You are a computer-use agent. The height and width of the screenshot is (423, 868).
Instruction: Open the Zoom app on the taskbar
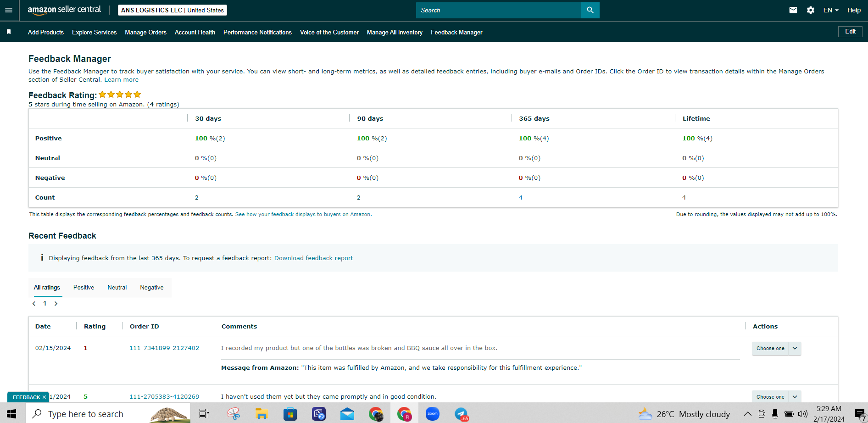point(433,414)
